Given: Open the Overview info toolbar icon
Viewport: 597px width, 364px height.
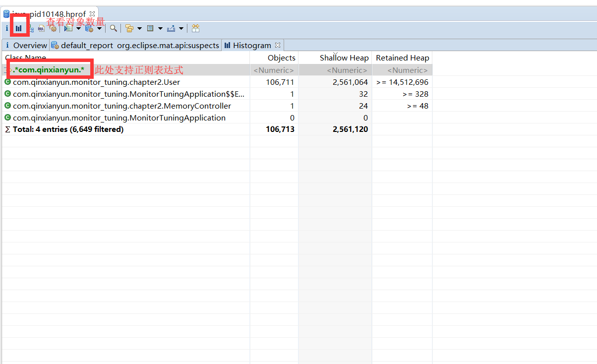Looking at the screenshot, I should (7, 28).
